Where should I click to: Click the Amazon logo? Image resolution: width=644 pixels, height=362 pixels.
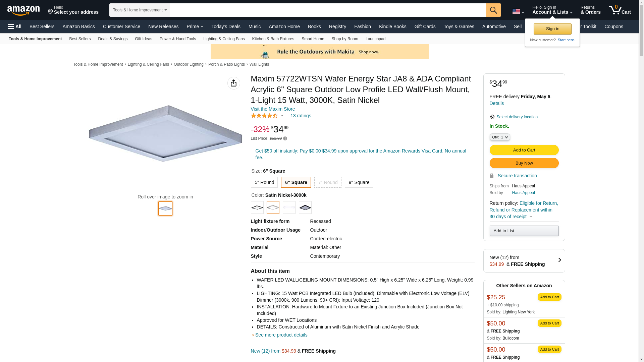pos(23,10)
